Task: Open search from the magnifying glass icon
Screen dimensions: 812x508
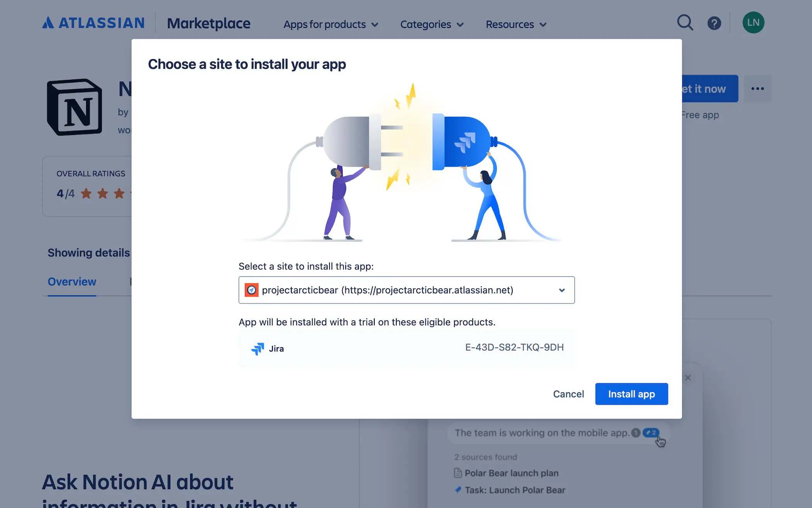Action: [685, 23]
